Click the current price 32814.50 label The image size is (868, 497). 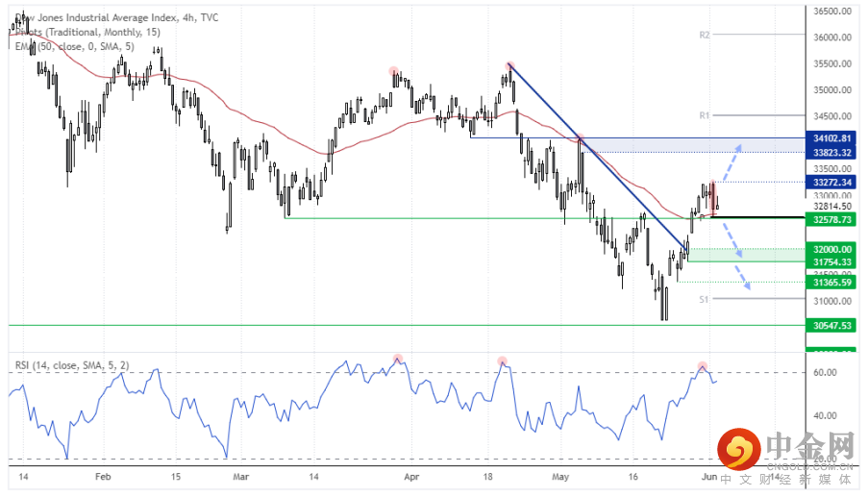click(832, 206)
